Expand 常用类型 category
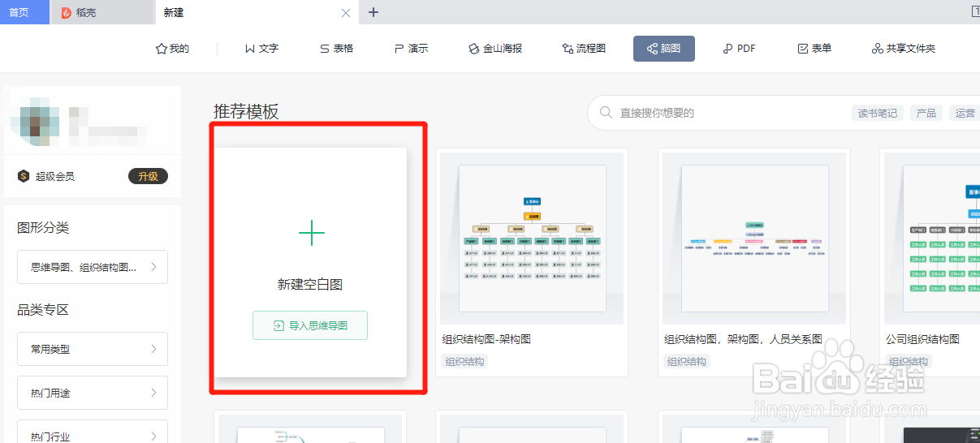980x443 pixels. pyautogui.click(x=93, y=349)
